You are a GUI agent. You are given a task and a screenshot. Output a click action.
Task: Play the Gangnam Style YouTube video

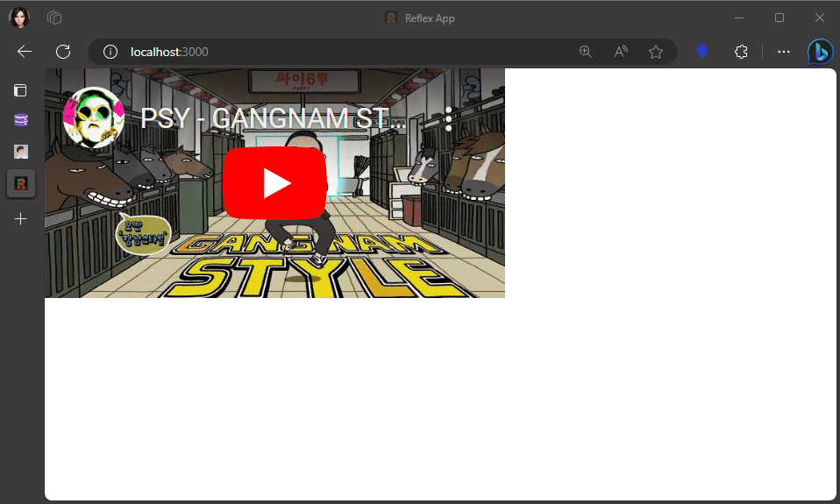click(274, 183)
